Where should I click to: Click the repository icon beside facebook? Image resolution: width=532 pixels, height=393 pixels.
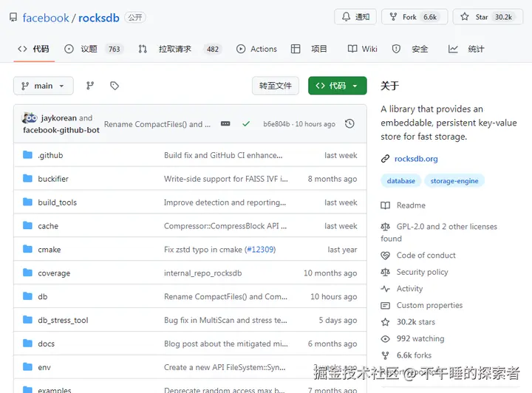tap(13, 17)
